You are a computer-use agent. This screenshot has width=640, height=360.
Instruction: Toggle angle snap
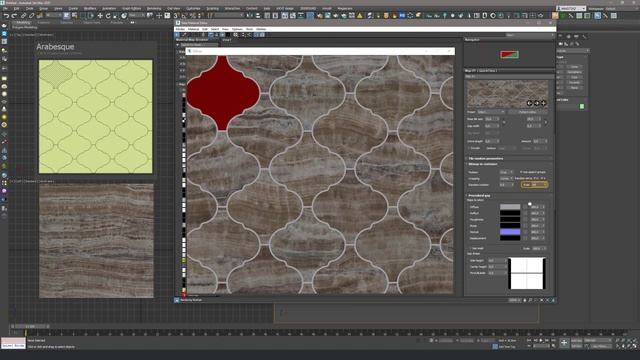tap(184, 16)
